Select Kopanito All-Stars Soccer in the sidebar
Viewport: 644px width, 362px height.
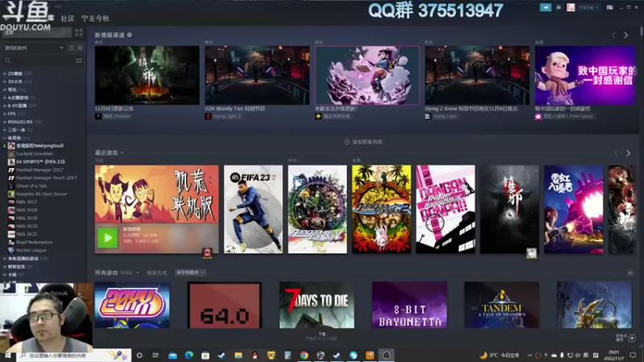pyautogui.click(x=42, y=194)
